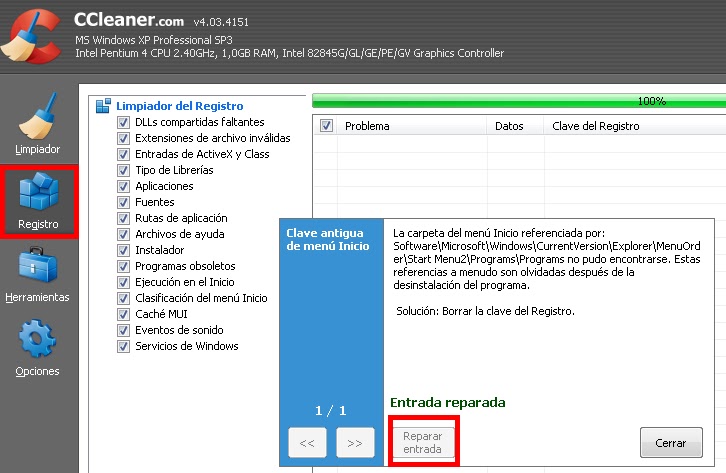This screenshot has height=473, width=726.
Task: Click the CCleaner logo in the header
Action: pos(31,37)
